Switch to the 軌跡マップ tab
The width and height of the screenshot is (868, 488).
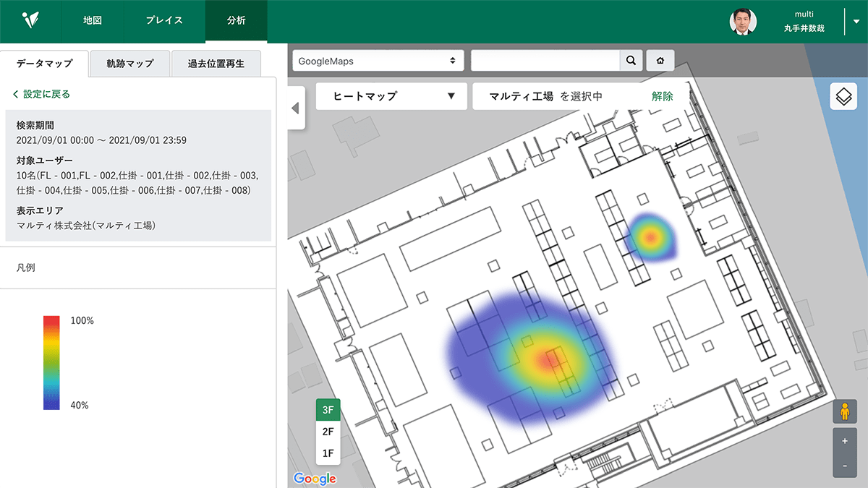[x=130, y=64]
